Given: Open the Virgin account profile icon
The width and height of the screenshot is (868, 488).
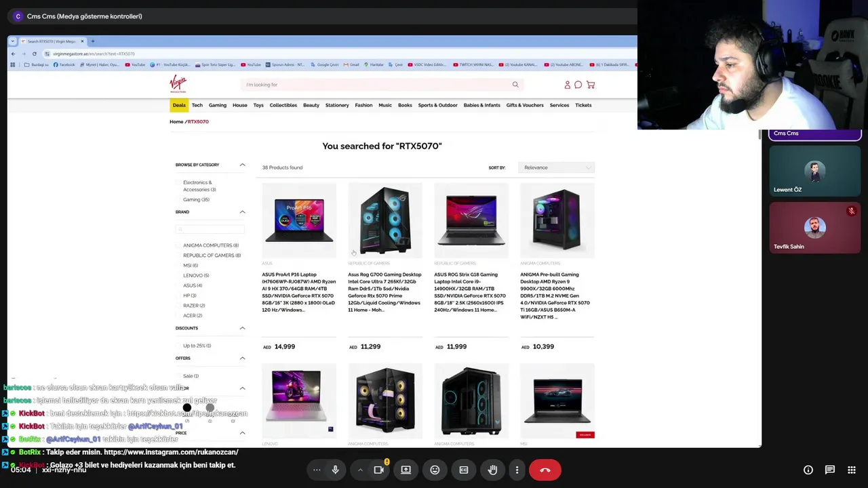Looking at the screenshot, I should pos(568,85).
